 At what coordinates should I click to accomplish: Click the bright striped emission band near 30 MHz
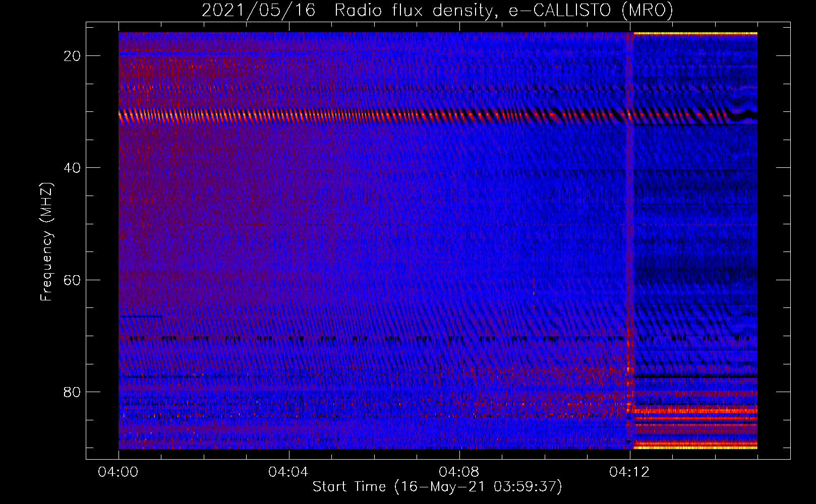coord(438,116)
